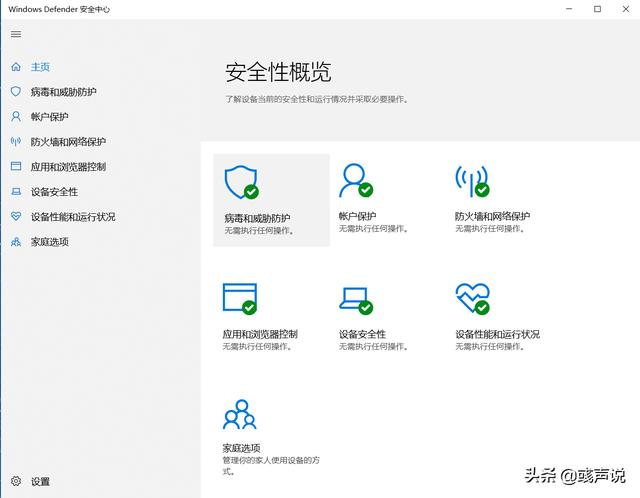
Task: Open the hamburger navigation menu
Action: [x=16, y=34]
